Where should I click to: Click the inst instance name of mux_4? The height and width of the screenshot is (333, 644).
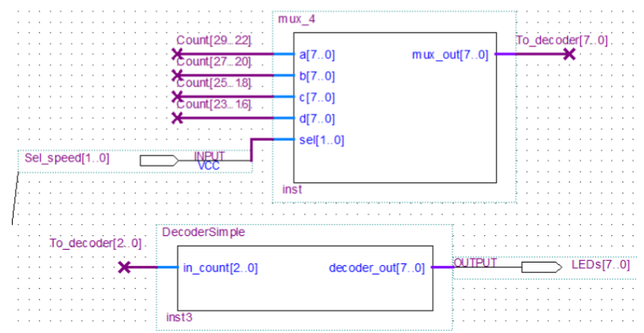click(x=292, y=190)
